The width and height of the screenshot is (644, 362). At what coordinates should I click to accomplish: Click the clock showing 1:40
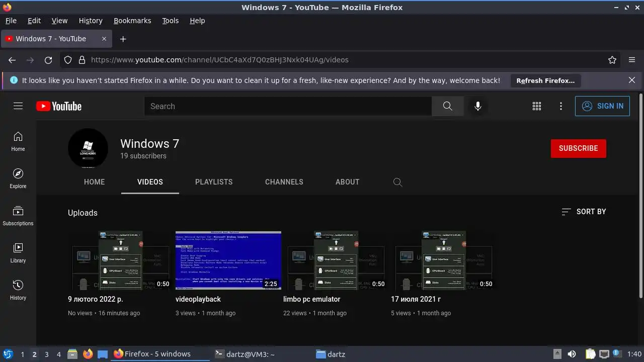pyautogui.click(x=634, y=354)
